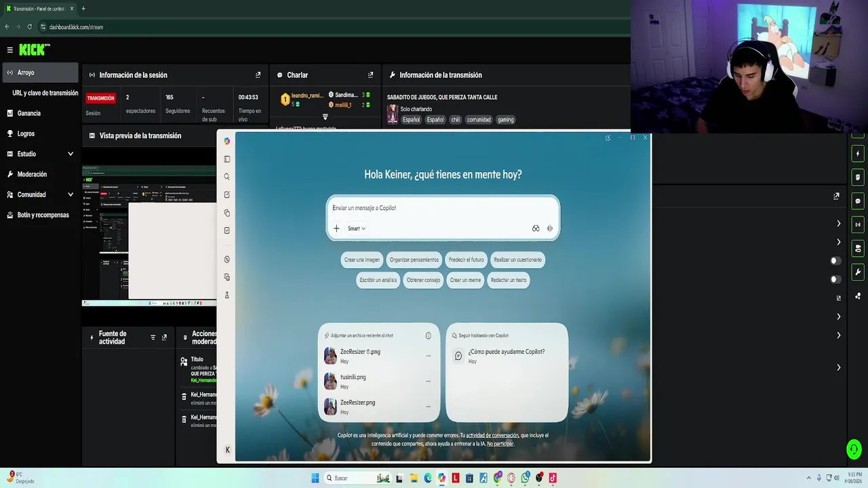Open Copilot search icon
This screenshot has width=868, height=488.
pos(226,177)
